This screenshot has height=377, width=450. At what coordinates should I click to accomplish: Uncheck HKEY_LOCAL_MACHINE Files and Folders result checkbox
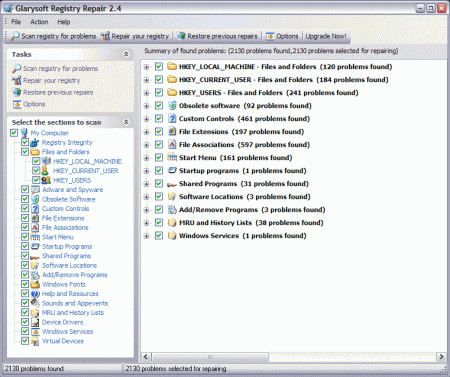[159, 66]
